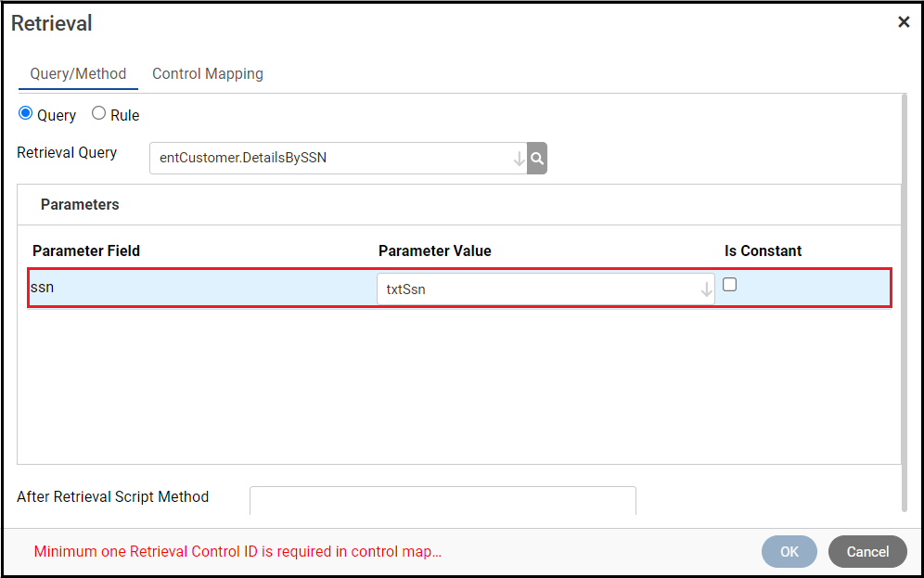924x578 pixels.
Task: Click the Cancel button
Action: click(x=867, y=552)
